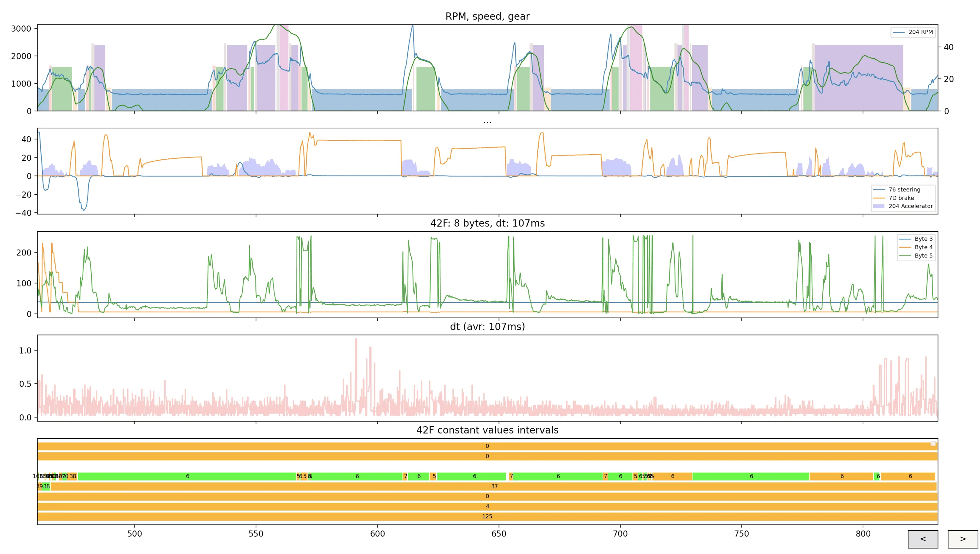
Task: Go to the previous time window
Action: [923, 539]
